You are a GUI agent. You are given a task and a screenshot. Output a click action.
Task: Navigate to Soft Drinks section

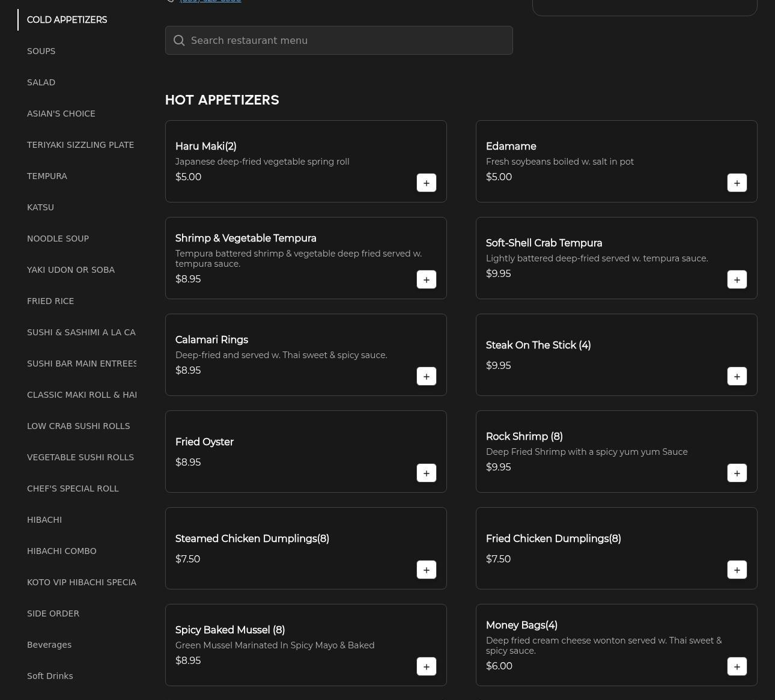pos(50,676)
